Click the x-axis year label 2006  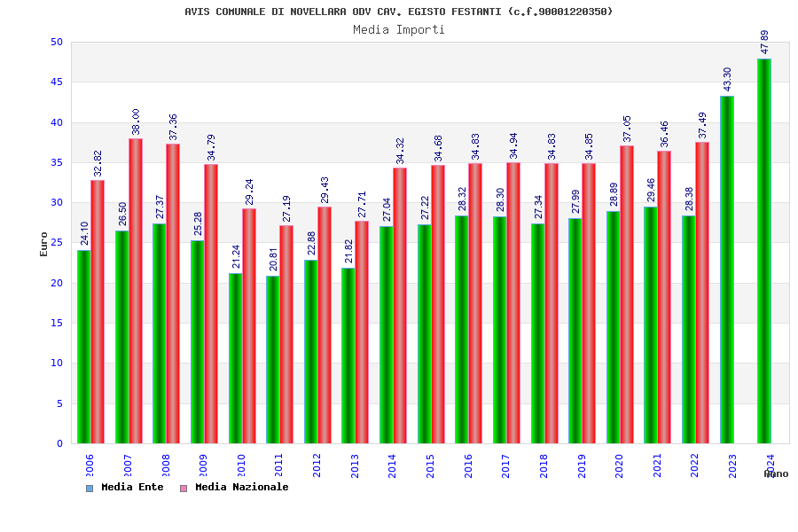click(x=90, y=465)
